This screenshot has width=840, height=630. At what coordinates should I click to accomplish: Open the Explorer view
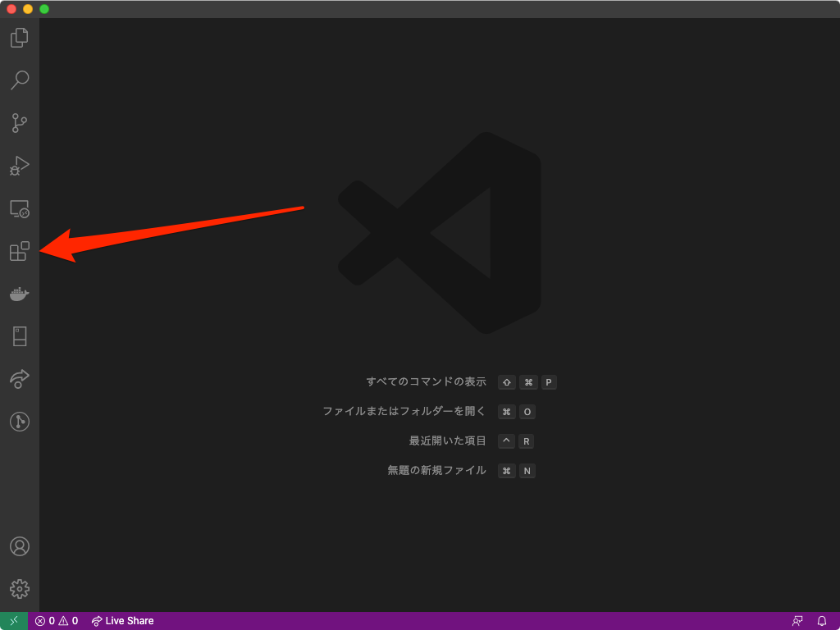pyautogui.click(x=18, y=37)
